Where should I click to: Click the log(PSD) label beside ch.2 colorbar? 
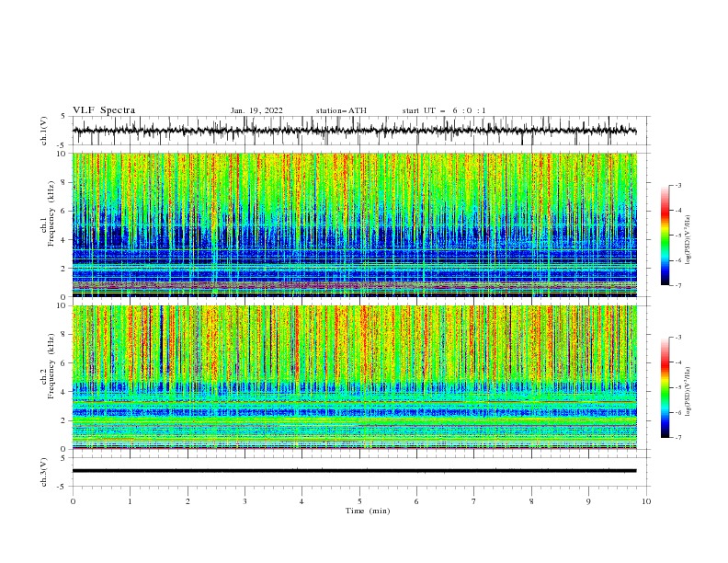tap(688, 392)
